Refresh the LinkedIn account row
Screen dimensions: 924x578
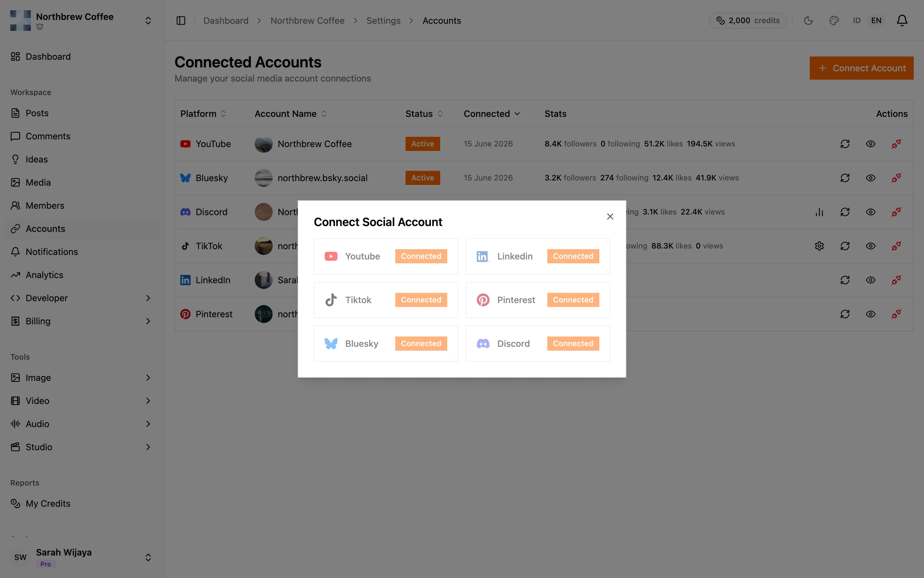845,280
